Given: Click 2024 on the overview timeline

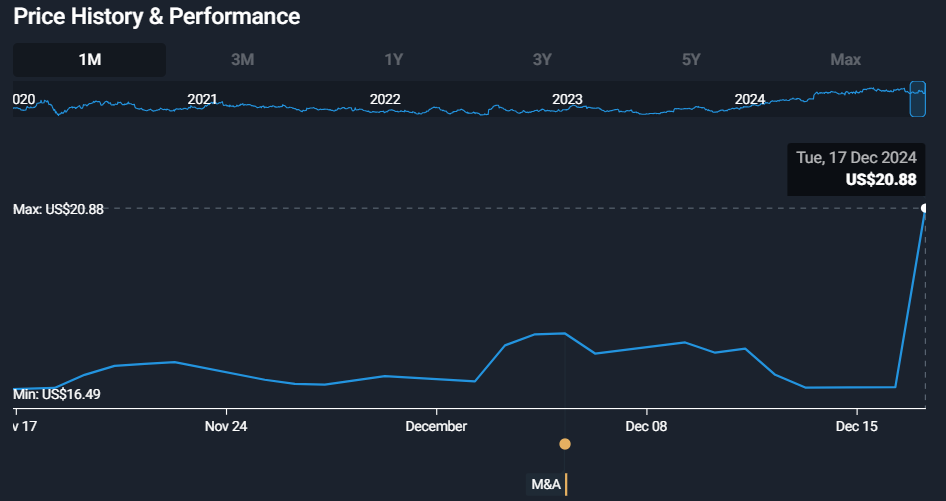Looking at the screenshot, I should [750, 99].
